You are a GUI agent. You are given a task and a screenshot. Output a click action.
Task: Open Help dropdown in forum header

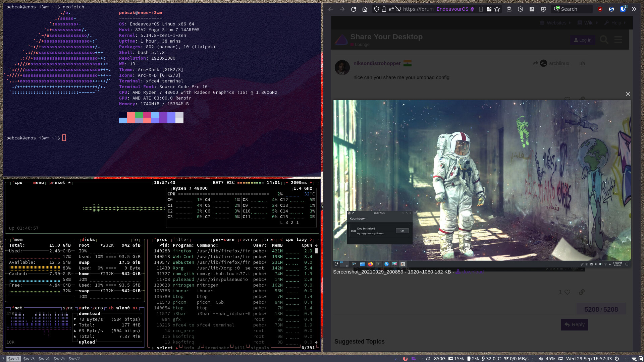pos(615,23)
